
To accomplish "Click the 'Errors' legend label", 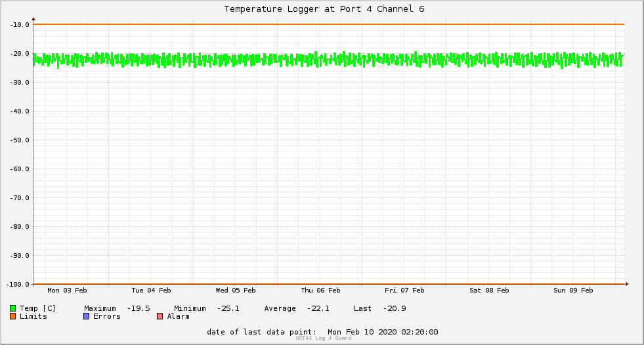I will [x=107, y=316].
